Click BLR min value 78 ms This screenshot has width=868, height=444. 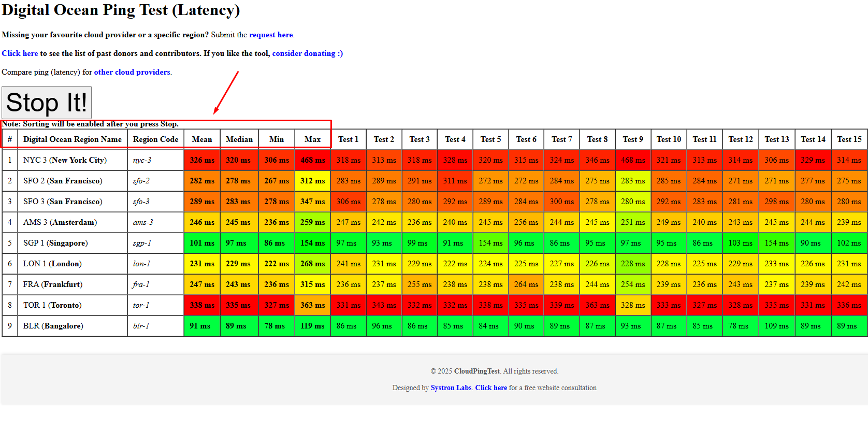277,326
